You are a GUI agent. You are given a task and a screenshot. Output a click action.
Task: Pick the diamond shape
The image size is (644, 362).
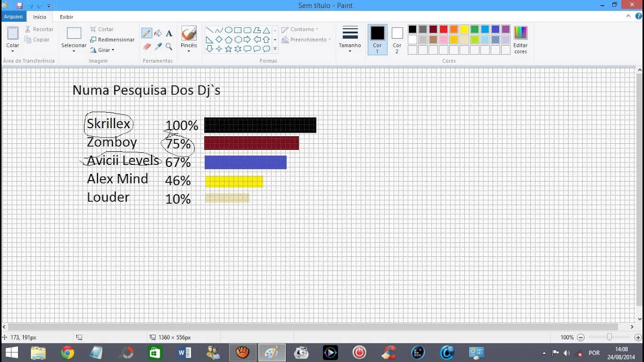219,39
